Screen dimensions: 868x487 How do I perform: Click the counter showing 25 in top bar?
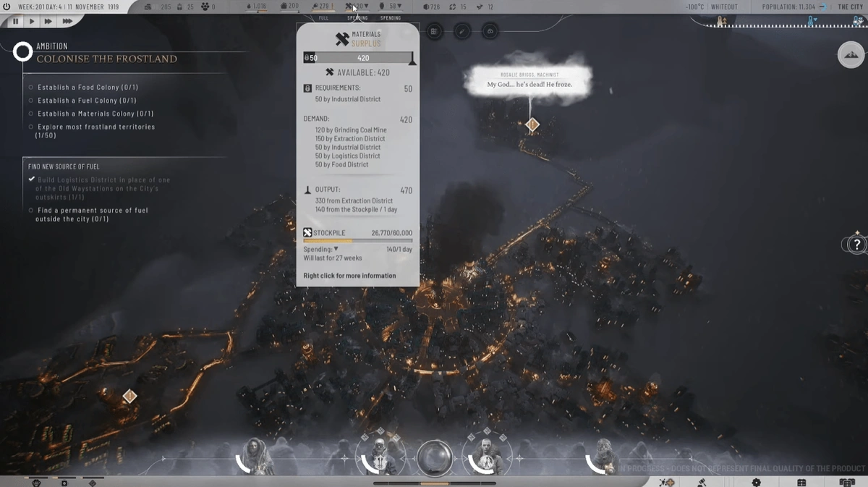(187, 7)
